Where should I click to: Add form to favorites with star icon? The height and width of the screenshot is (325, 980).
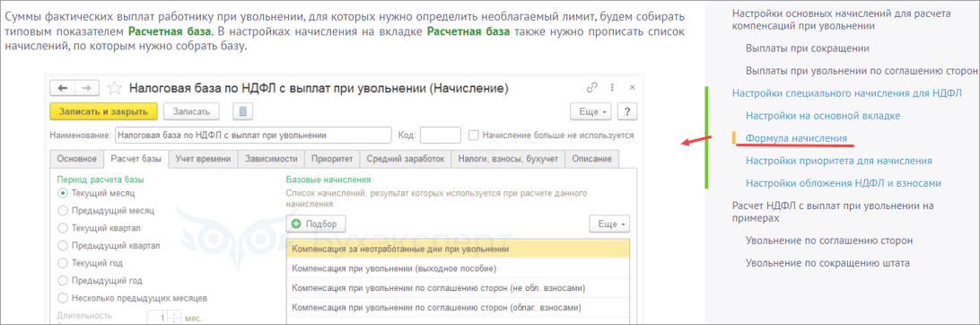114,88
